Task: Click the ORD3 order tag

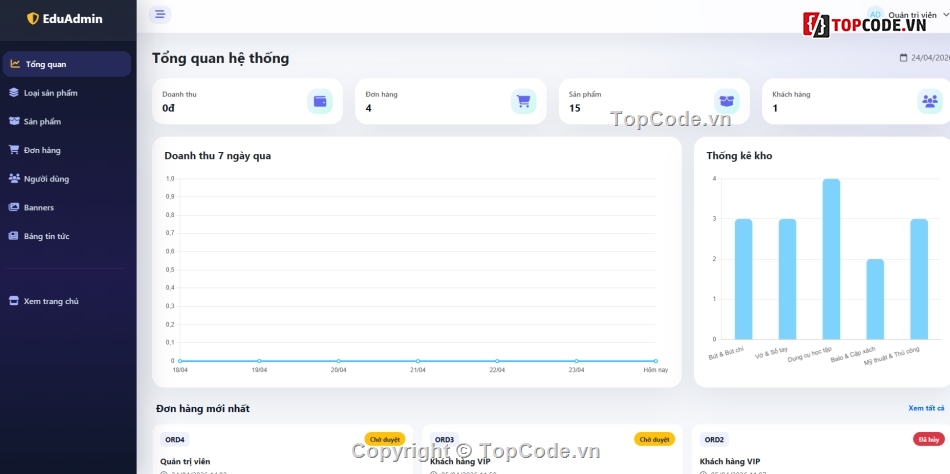Action: [445, 439]
